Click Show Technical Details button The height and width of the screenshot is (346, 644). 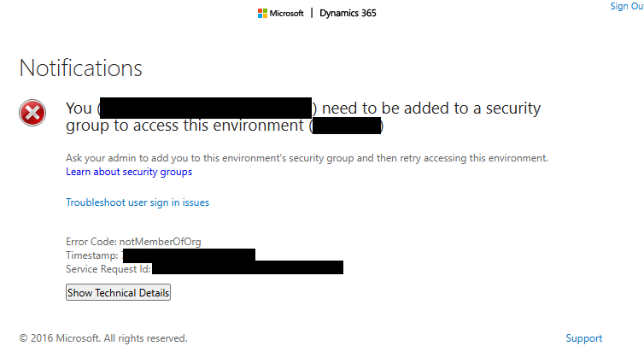[x=118, y=292]
